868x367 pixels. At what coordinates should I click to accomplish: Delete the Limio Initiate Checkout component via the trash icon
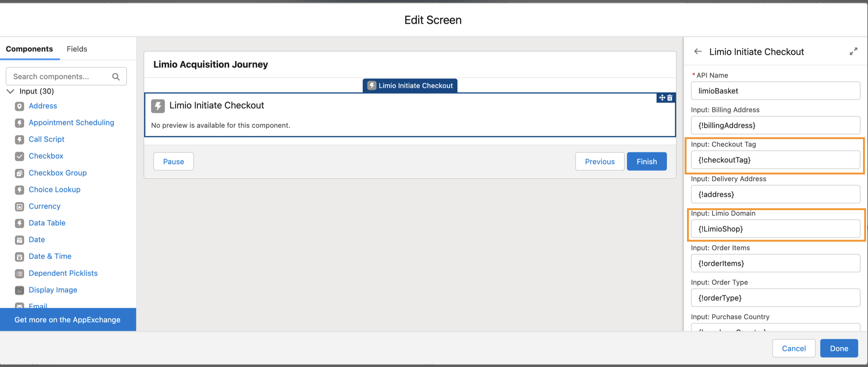670,98
